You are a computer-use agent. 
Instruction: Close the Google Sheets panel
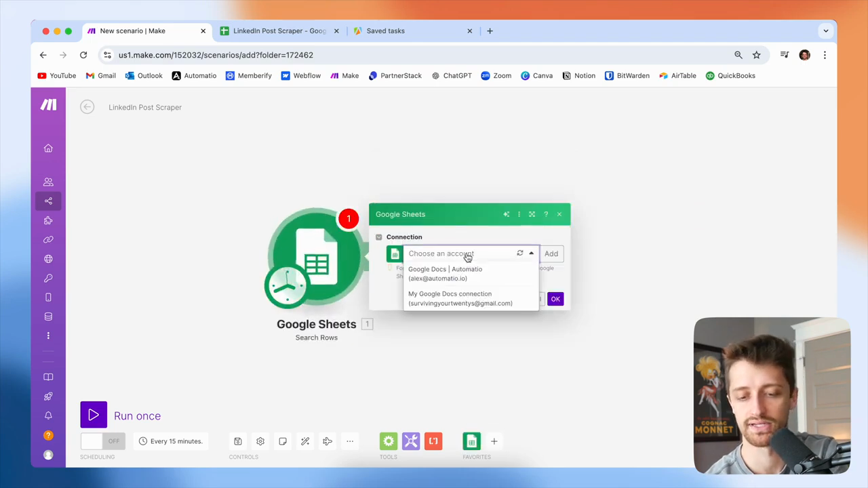coord(559,214)
